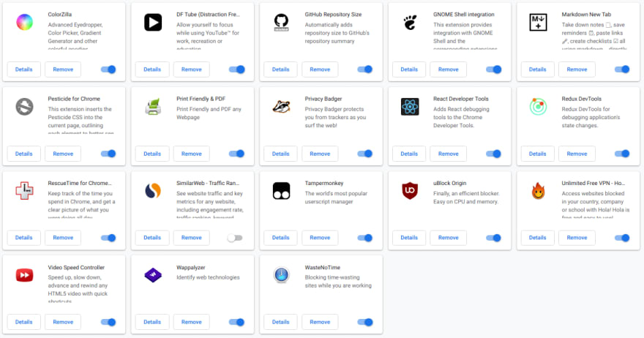
Task: Open Details for React Developer Tools
Action: [x=409, y=154]
